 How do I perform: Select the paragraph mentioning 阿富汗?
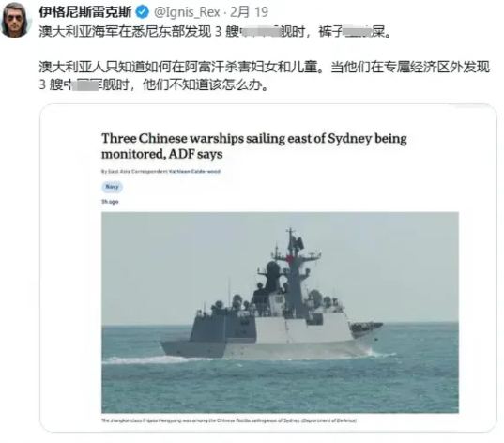click(265, 75)
